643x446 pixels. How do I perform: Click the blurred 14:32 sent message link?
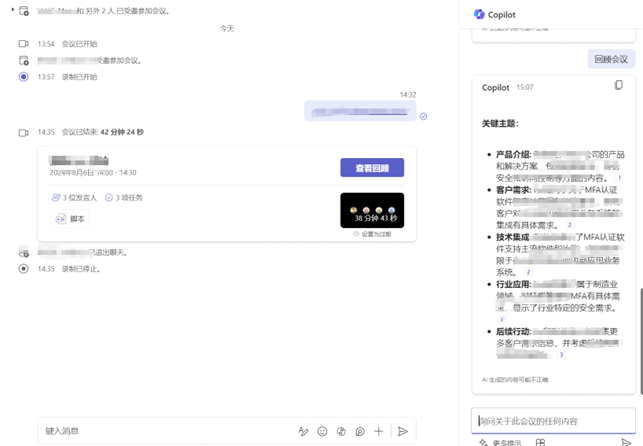(x=359, y=111)
